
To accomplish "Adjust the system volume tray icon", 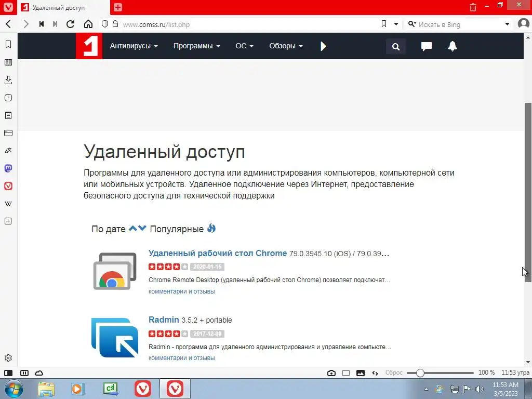I will [x=480, y=389].
